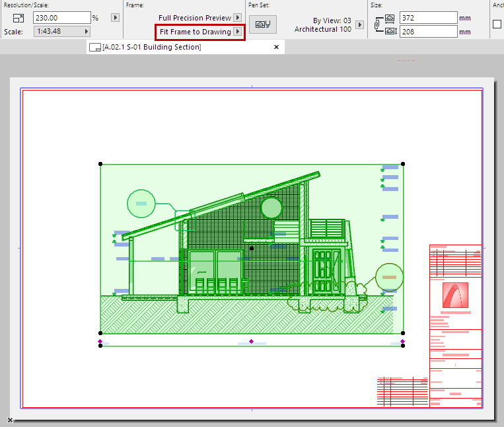Image resolution: width=504 pixels, height=427 pixels.
Task: Click the layout tab page icon
Action: 95,48
